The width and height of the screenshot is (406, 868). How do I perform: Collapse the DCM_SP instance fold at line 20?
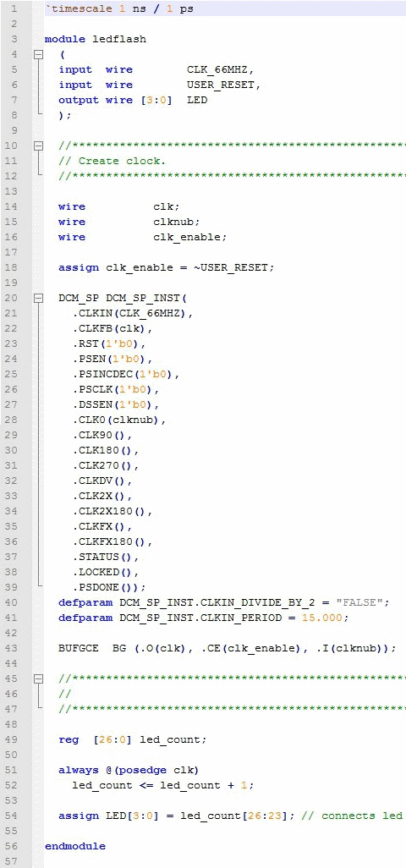[x=38, y=299]
